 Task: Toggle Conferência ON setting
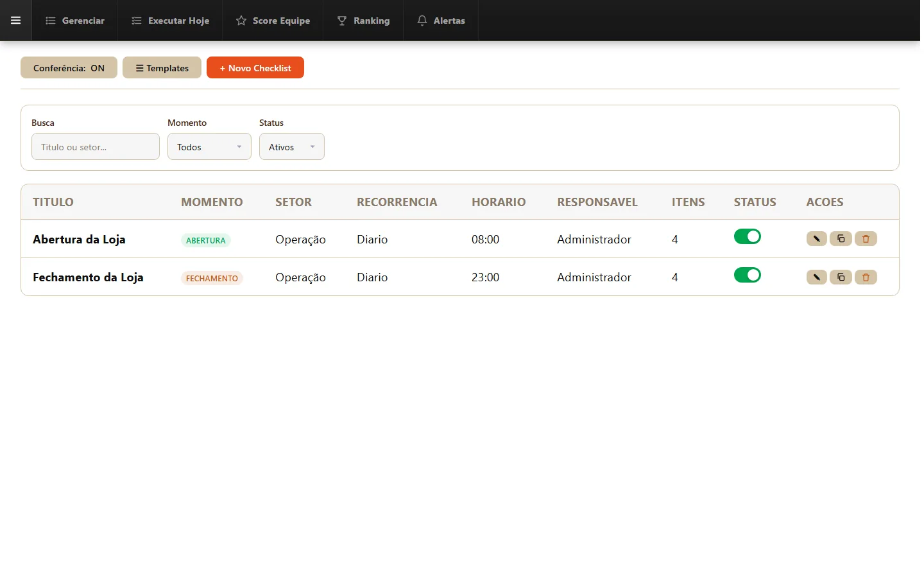pos(69,67)
